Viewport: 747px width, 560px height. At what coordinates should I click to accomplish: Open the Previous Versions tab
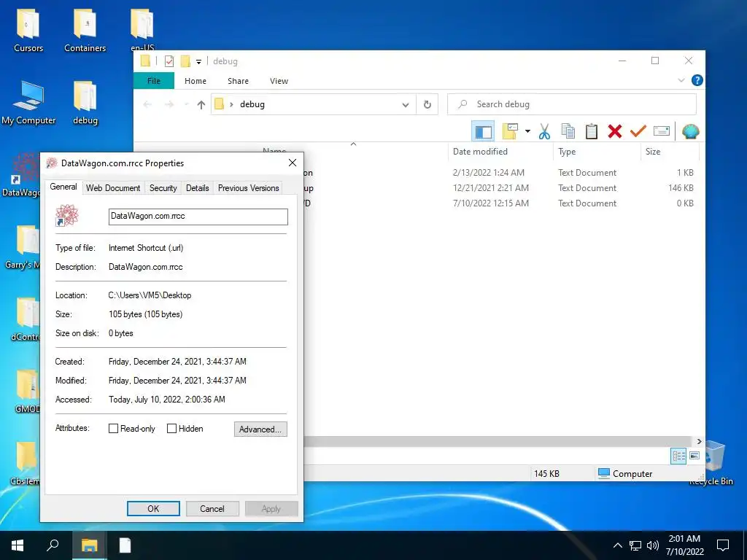pyautogui.click(x=248, y=188)
